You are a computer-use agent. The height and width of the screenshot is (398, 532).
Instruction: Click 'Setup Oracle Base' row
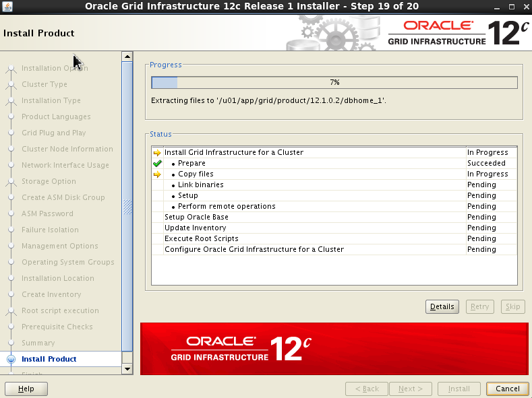click(334, 217)
